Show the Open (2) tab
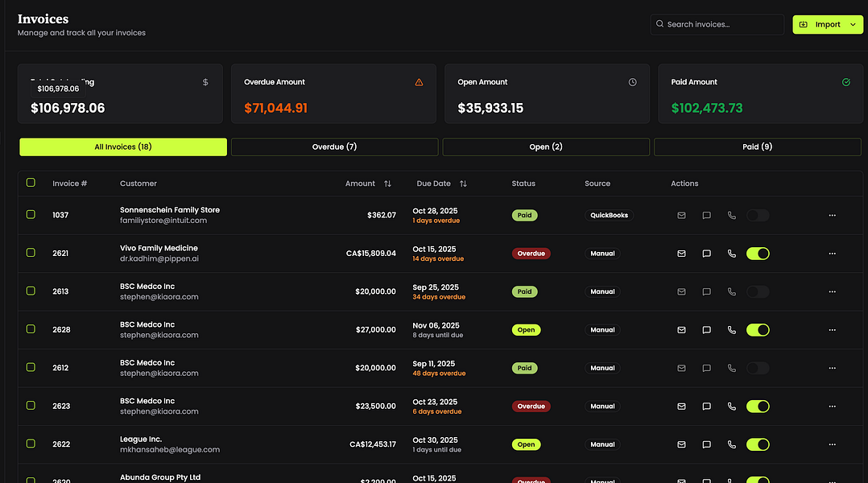This screenshot has width=868, height=483. [546, 147]
